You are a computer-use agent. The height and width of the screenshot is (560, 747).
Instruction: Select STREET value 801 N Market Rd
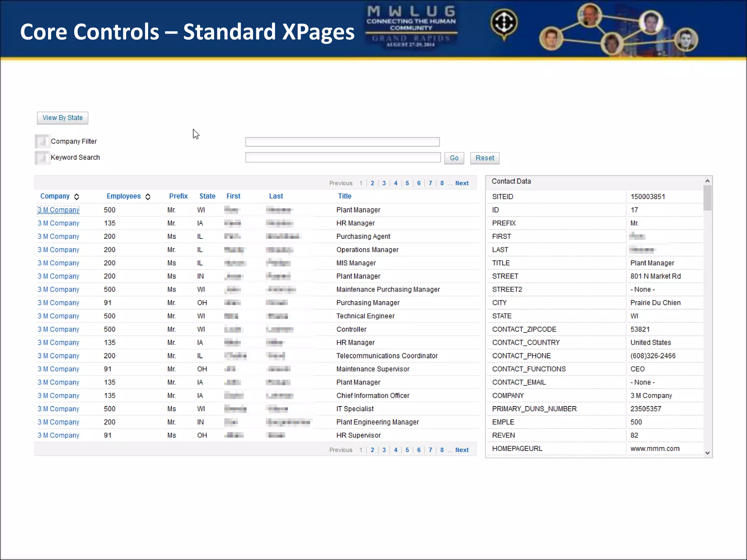(655, 276)
